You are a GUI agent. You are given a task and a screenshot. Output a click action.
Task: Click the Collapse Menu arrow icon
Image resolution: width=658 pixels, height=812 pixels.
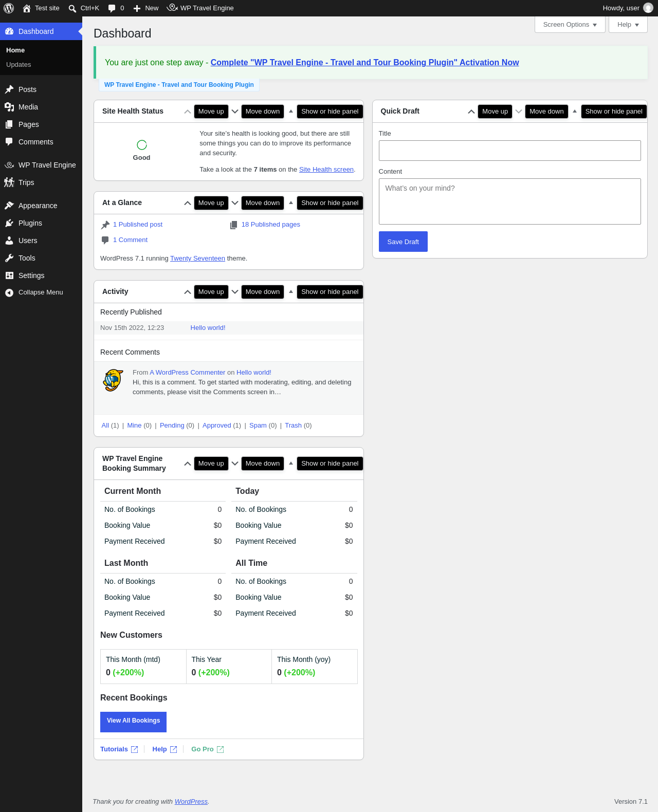9,292
